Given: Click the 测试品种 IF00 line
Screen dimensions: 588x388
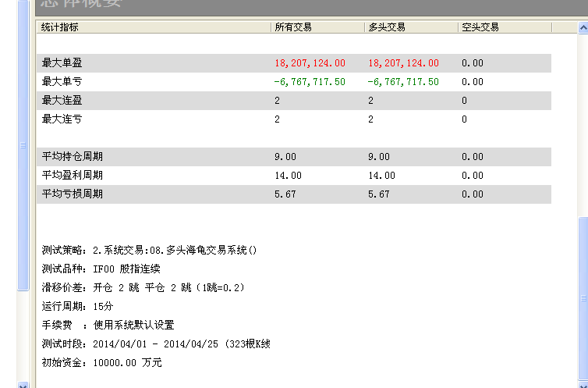Looking at the screenshot, I should click(101, 269).
